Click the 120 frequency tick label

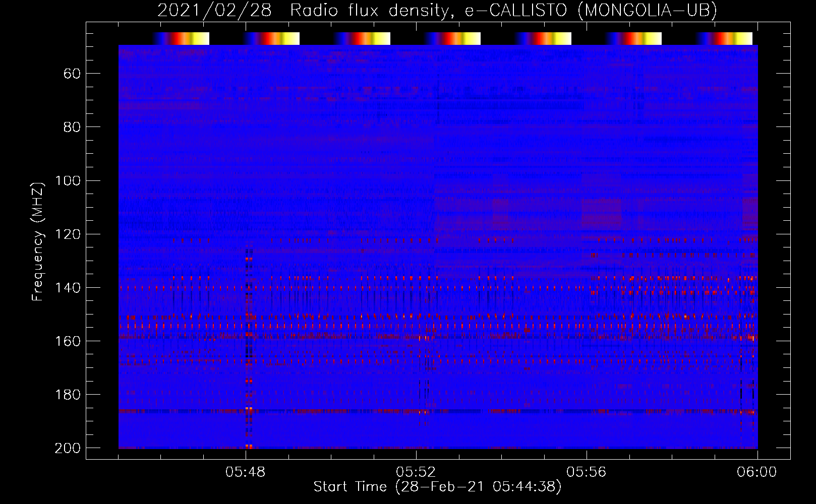[x=68, y=234]
